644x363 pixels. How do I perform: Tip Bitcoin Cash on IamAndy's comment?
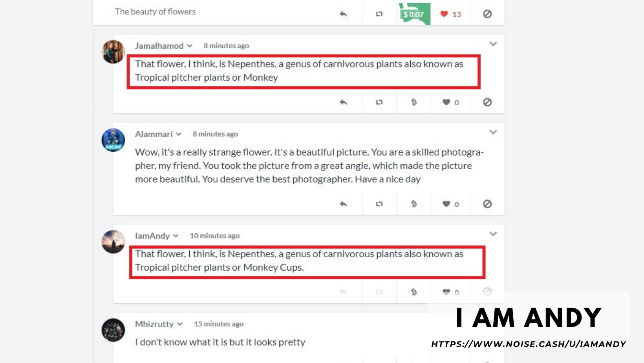(x=414, y=292)
